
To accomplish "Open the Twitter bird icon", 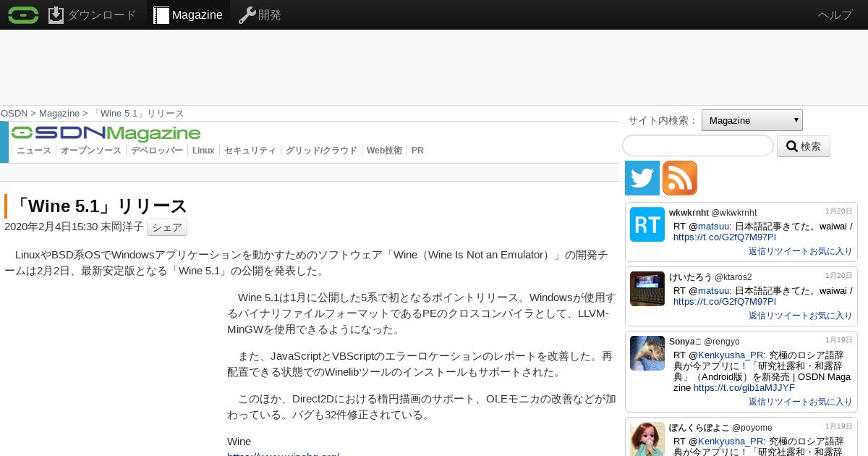I will pyautogui.click(x=642, y=178).
